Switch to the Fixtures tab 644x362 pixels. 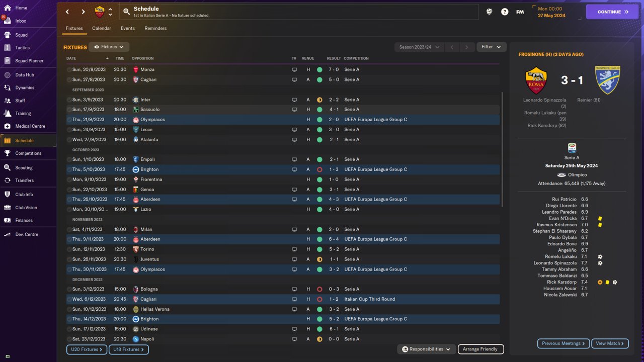pos(74,28)
